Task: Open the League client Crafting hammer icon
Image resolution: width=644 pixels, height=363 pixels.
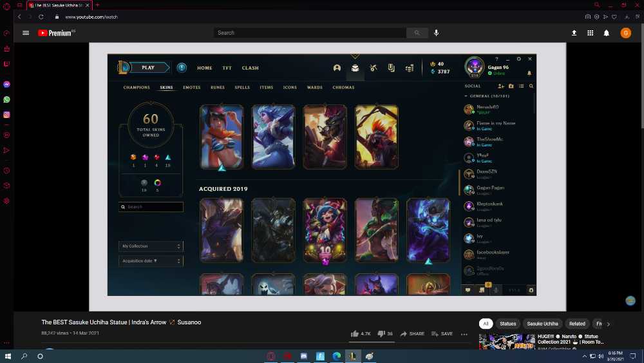Action: click(373, 68)
